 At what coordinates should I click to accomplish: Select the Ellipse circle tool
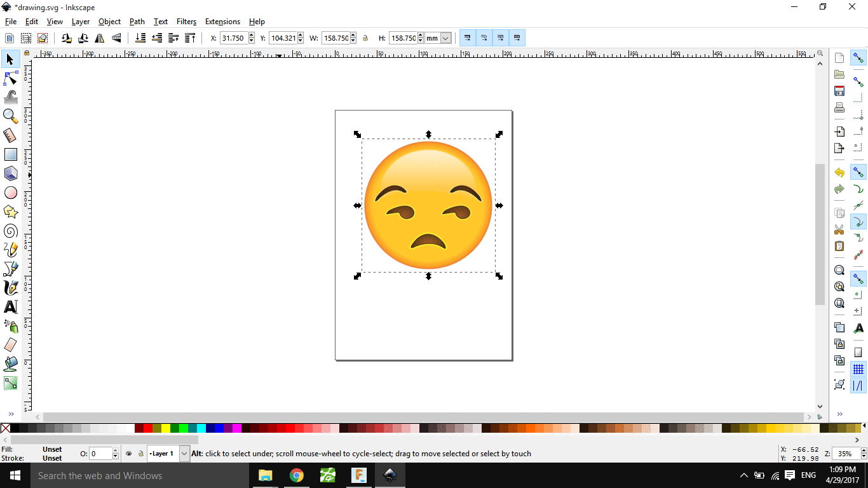10,193
